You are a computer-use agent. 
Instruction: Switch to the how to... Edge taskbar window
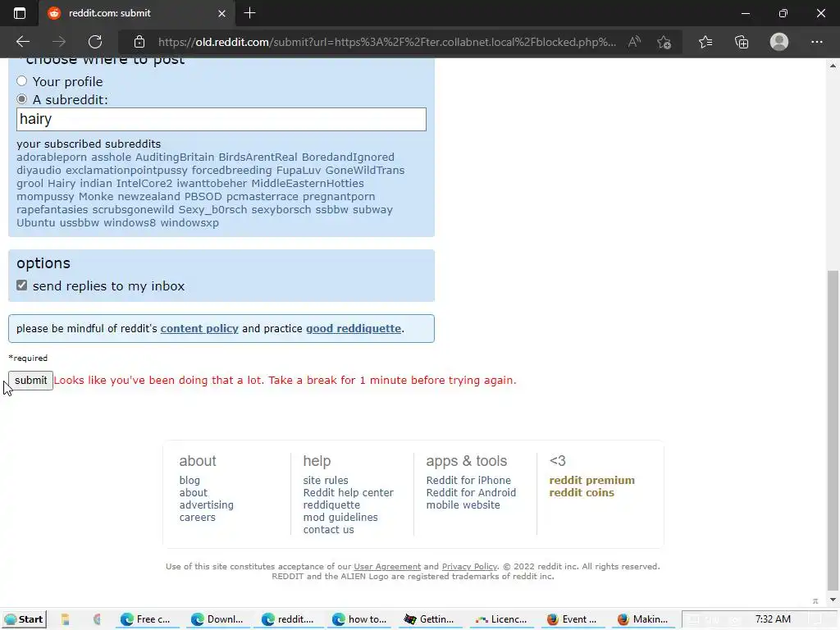click(x=359, y=620)
